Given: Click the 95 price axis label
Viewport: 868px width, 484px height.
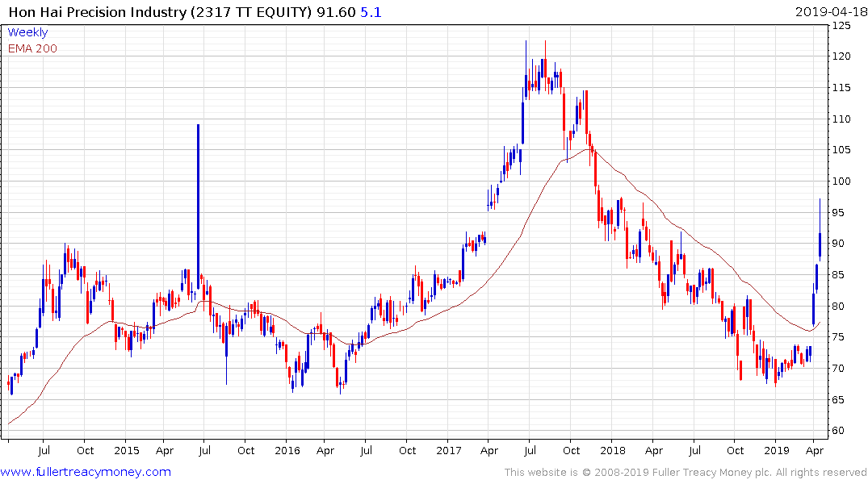Looking at the screenshot, I should point(839,212).
